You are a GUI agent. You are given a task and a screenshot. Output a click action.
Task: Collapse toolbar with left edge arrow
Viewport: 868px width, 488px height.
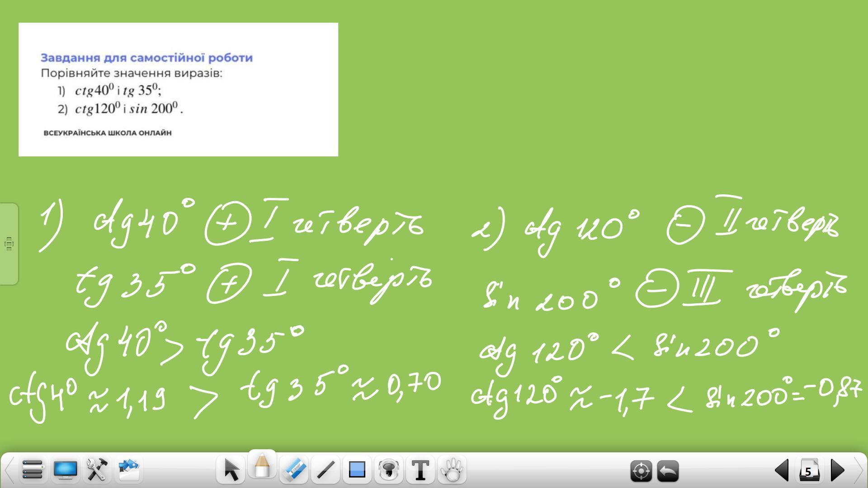8,470
